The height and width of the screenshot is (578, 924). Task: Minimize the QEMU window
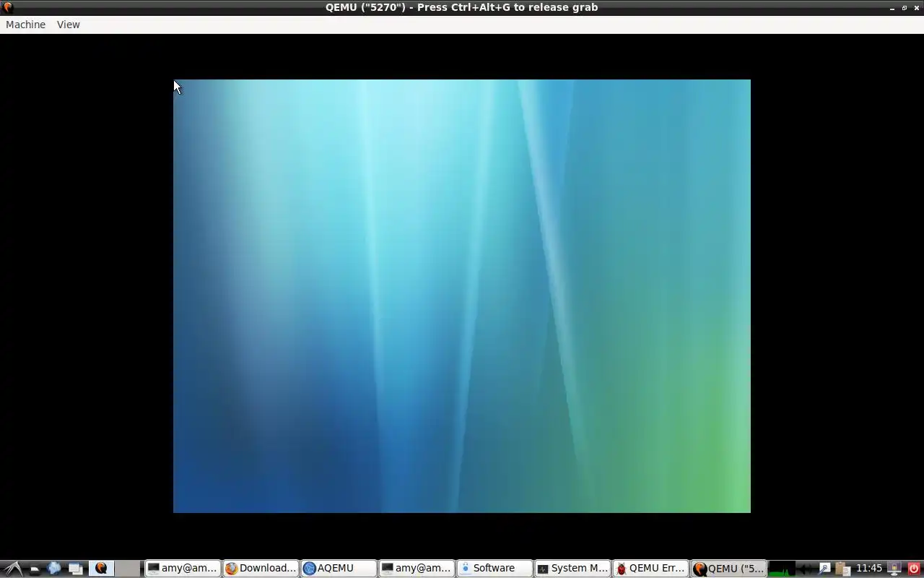pos(892,8)
